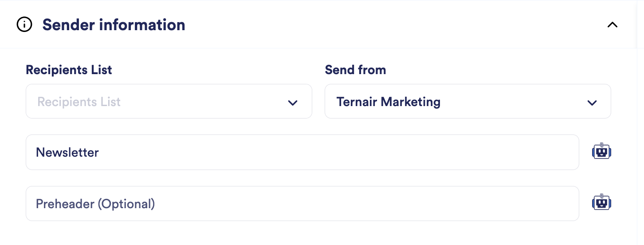
Task: Open the Recipients List dropdown
Action: pos(169,102)
